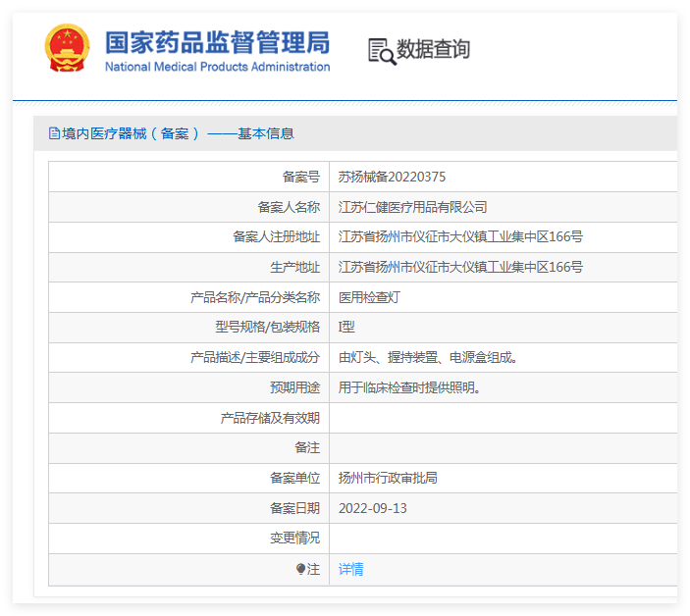Select the value 苏扬械备20220375
This screenshot has height=616, width=690.
[x=392, y=177]
